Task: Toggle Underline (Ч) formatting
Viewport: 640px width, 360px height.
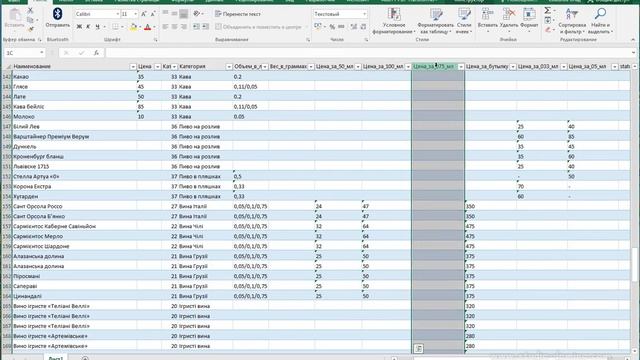Action: [97, 27]
